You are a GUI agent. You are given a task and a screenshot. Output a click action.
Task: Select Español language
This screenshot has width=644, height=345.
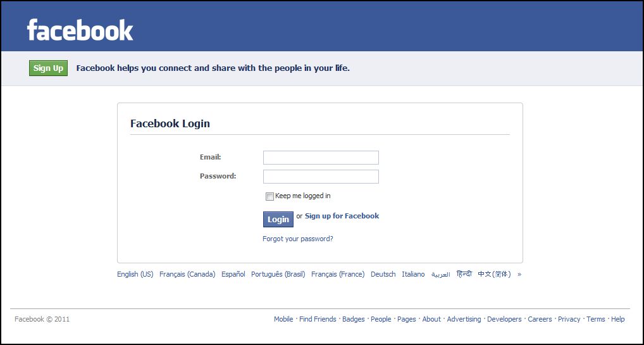click(233, 274)
